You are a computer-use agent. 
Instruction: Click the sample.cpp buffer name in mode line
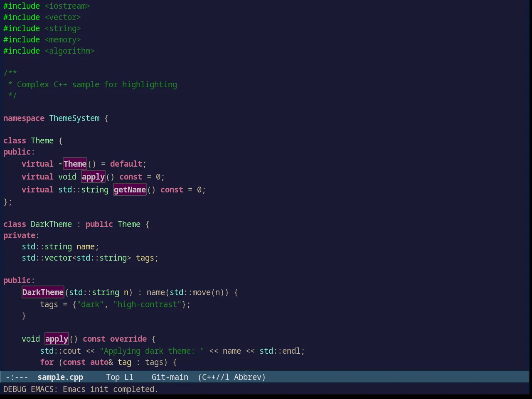(60, 377)
